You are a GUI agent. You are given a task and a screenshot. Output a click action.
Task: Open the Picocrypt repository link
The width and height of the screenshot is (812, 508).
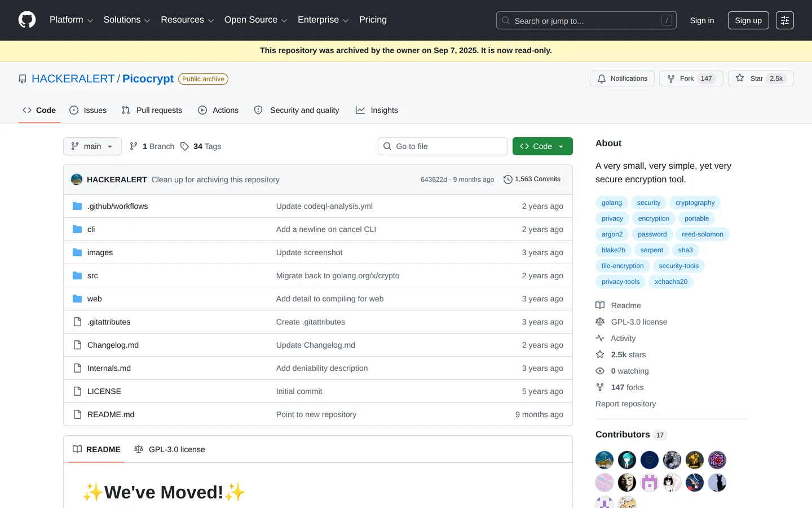coord(148,78)
